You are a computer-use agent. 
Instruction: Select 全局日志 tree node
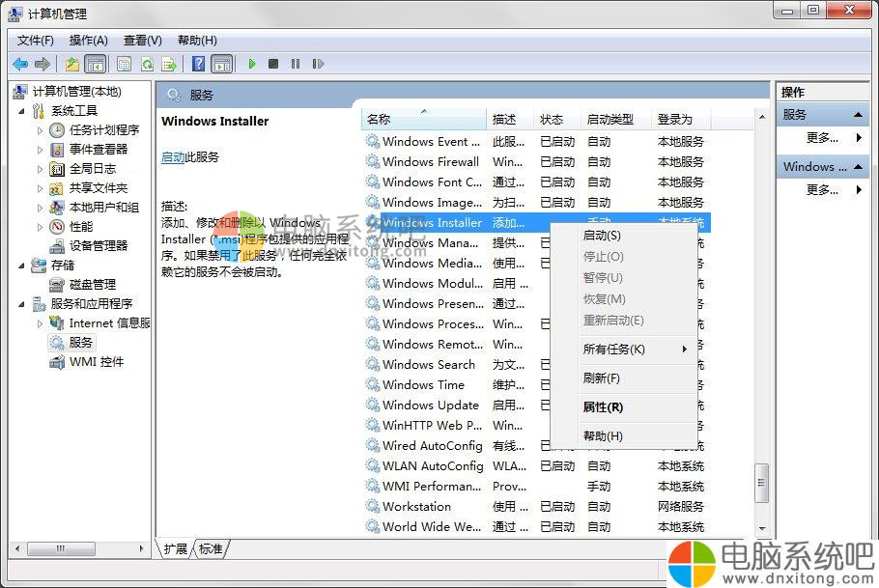[93, 169]
